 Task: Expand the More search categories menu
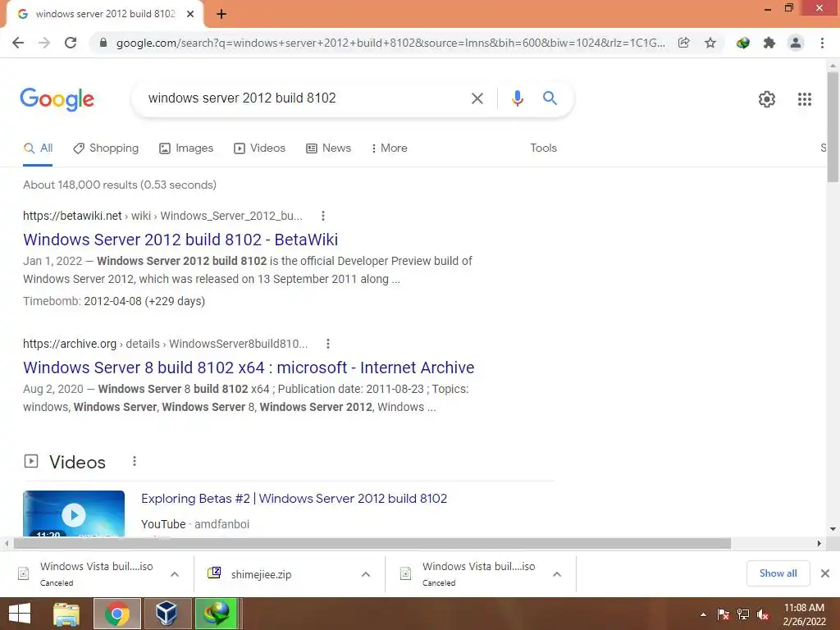pos(390,148)
